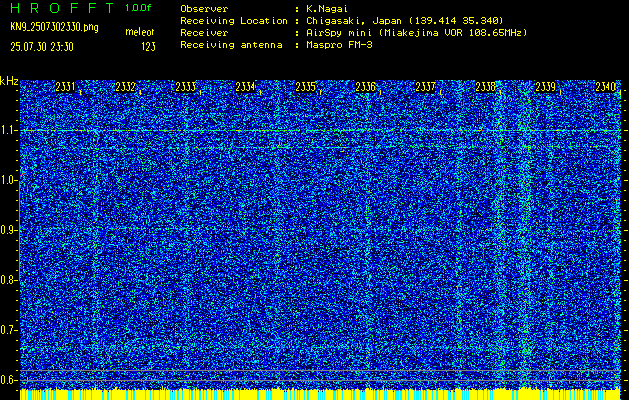Click the Receiver label
Viewport: 629px width, 400px height.
pos(204,33)
